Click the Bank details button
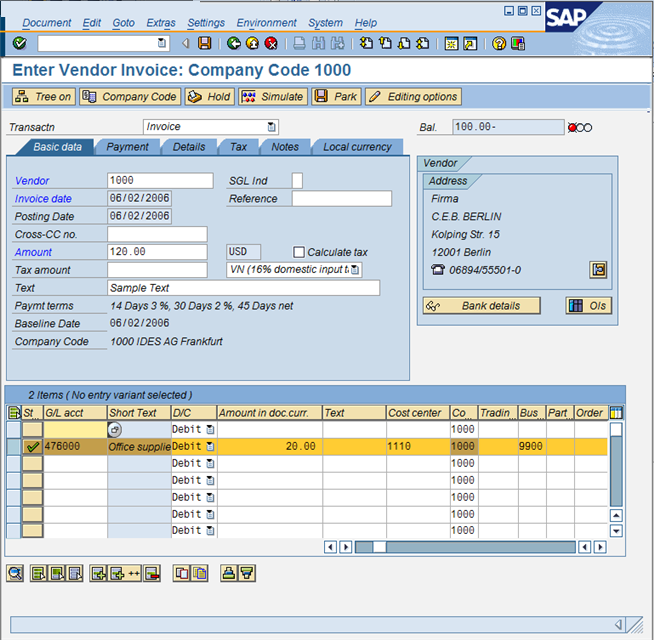655x643 pixels. click(x=482, y=306)
